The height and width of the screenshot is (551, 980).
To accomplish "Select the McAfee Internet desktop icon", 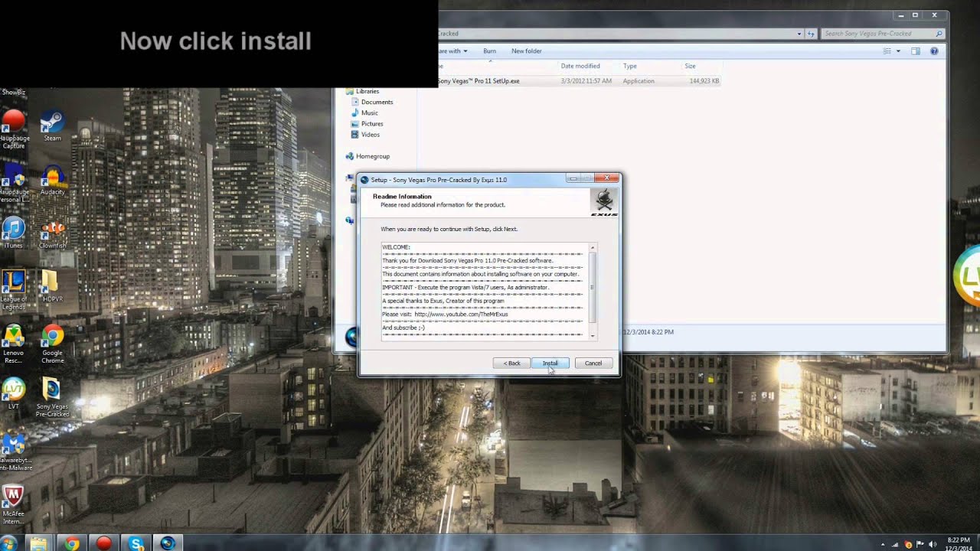I will click(x=14, y=505).
